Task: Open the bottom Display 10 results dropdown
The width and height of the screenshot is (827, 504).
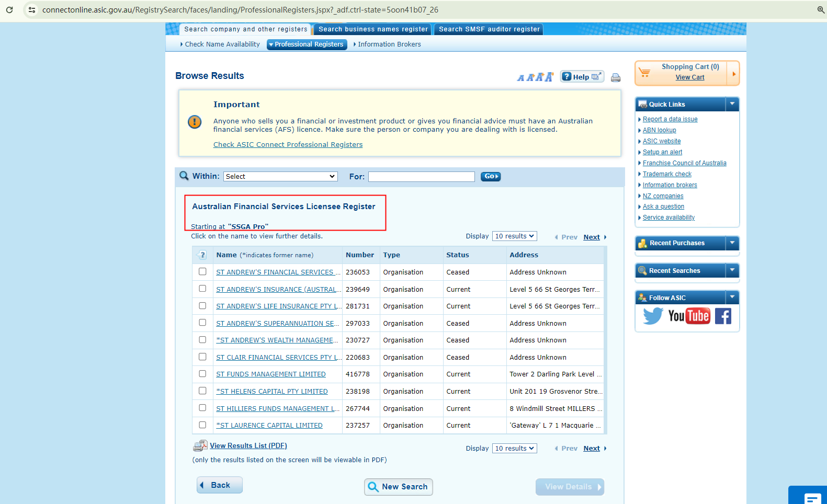Action: [515, 449]
